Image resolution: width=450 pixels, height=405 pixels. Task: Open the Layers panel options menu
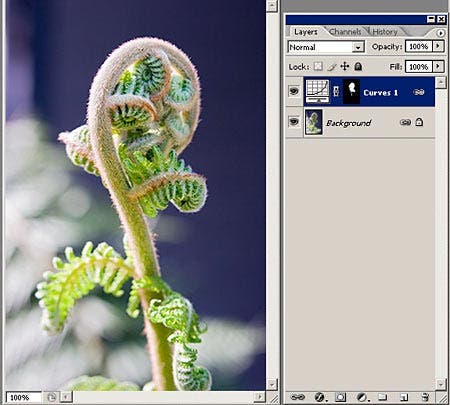pos(440,33)
